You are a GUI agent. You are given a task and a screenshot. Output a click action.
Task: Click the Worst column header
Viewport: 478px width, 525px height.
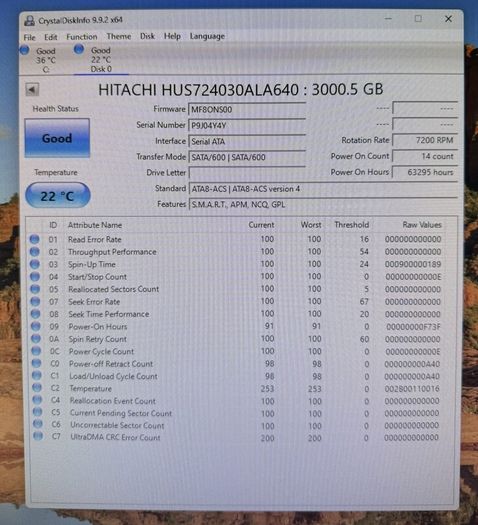(x=311, y=225)
